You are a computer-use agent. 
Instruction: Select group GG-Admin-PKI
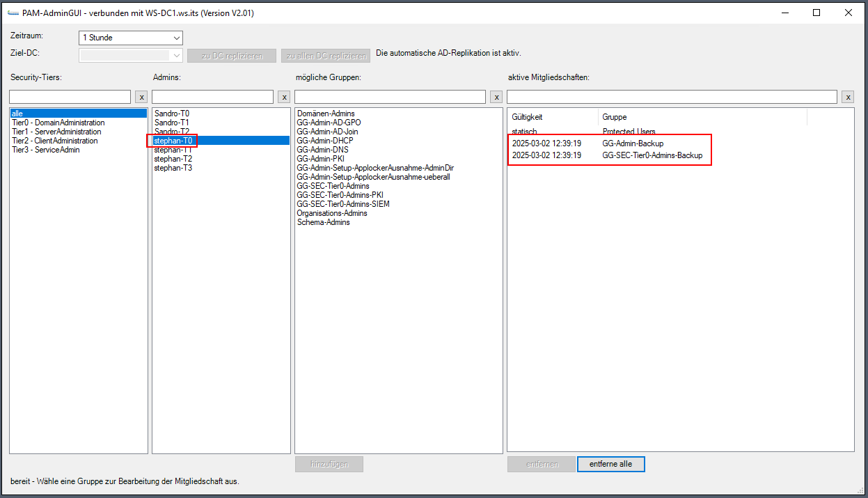point(399,159)
